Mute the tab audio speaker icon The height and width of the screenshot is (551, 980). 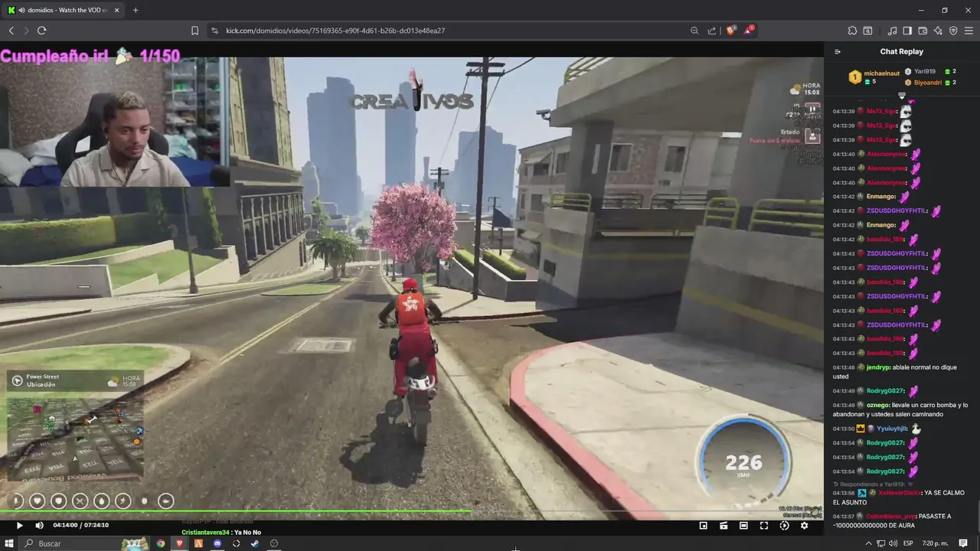pyautogui.click(x=21, y=10)
